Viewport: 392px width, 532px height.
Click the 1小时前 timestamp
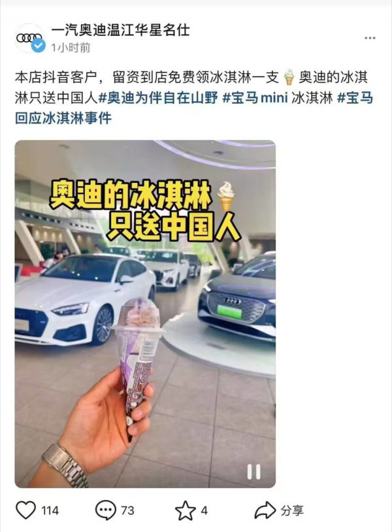coord(71,48)
